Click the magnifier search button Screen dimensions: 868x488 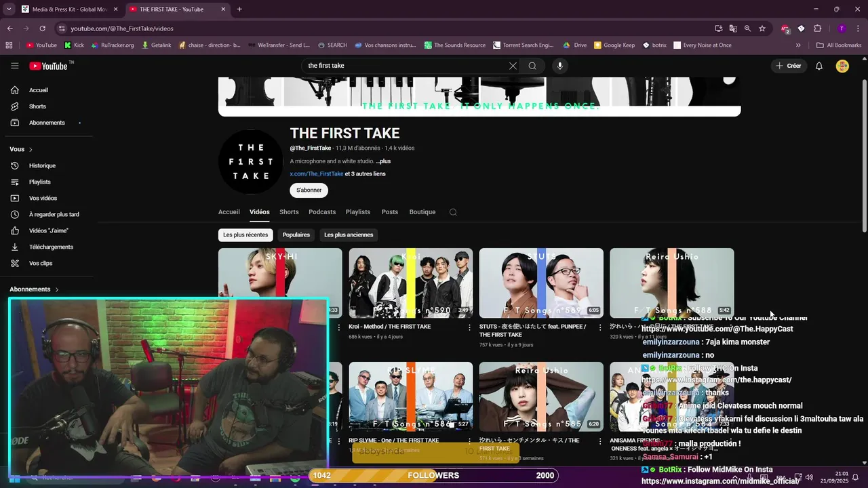click(x=532, y=66)
